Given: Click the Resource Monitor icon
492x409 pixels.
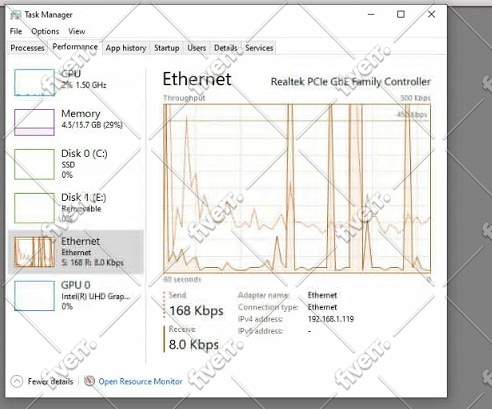Looking at the screenshot, I should pyautogui.click(x=89, y=381).
